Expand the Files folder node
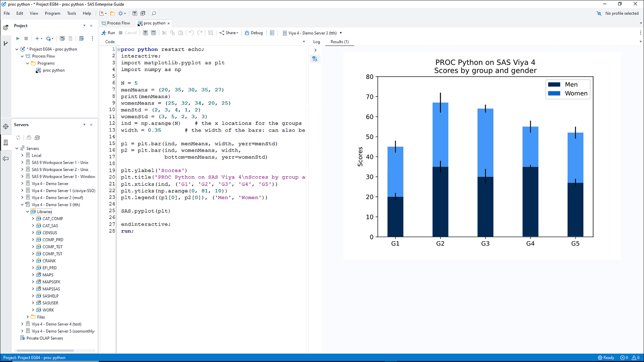644x362 pixels. point(28,317)
